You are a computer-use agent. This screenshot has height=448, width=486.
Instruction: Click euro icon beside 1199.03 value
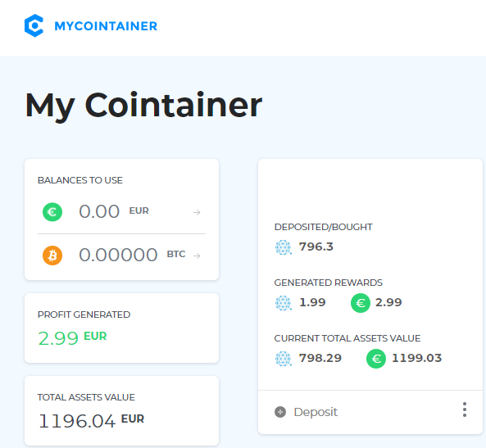coord(376,359)
